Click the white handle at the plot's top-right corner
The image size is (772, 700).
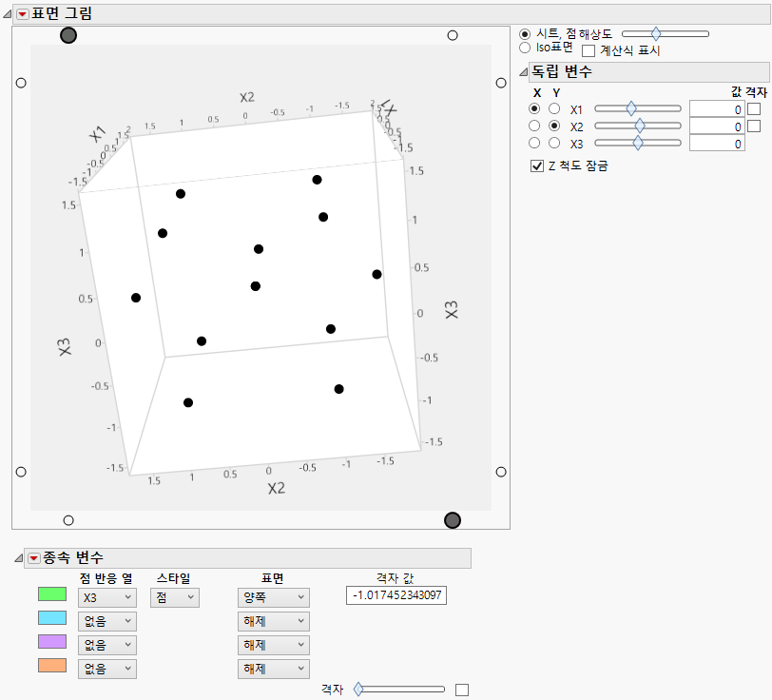tap(452, 35)
